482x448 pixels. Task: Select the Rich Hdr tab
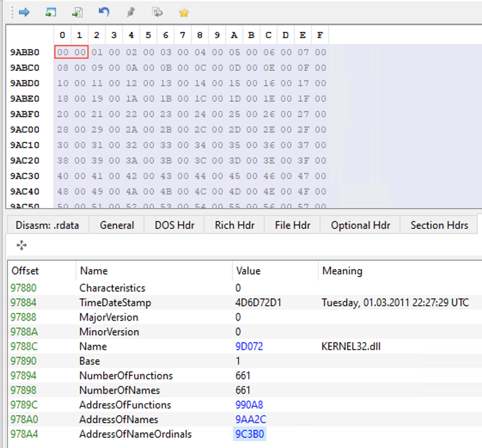234,225
